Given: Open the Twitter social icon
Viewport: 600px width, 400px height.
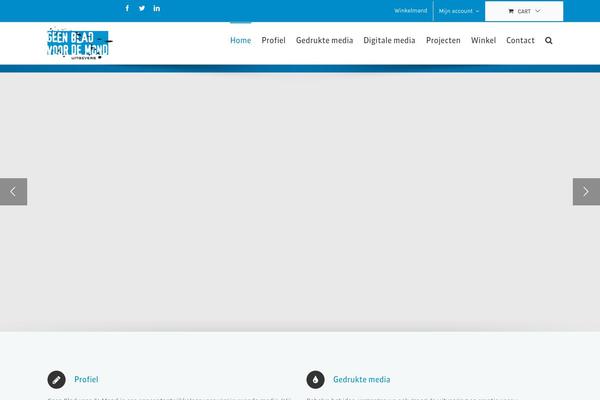Looking at the screenshot, I should (x=142, y=8).
